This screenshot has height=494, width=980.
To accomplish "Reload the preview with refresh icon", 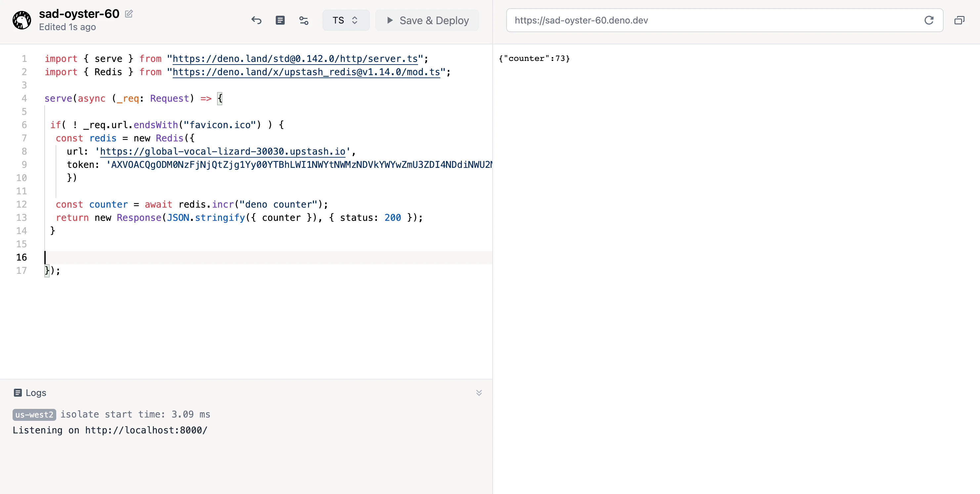I will 929,20.
